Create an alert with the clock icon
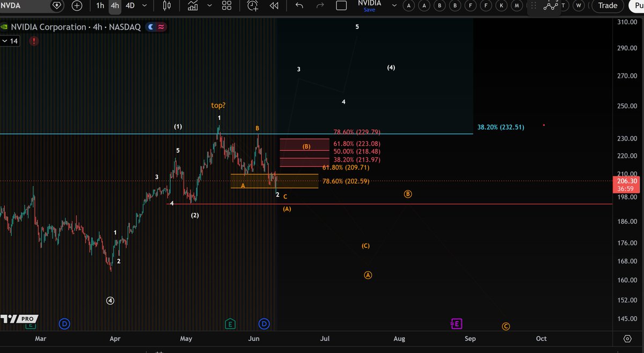This screenshot has width=644, height=353. tap(253, 5)
